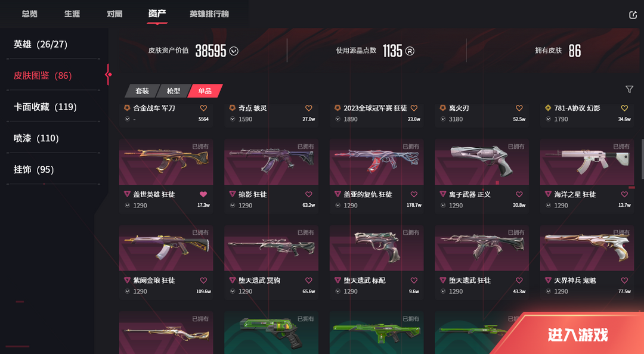Viewport: 644px width, 354px height.
Task: Click the 进入游戏 button
Action: pos(577,335)
